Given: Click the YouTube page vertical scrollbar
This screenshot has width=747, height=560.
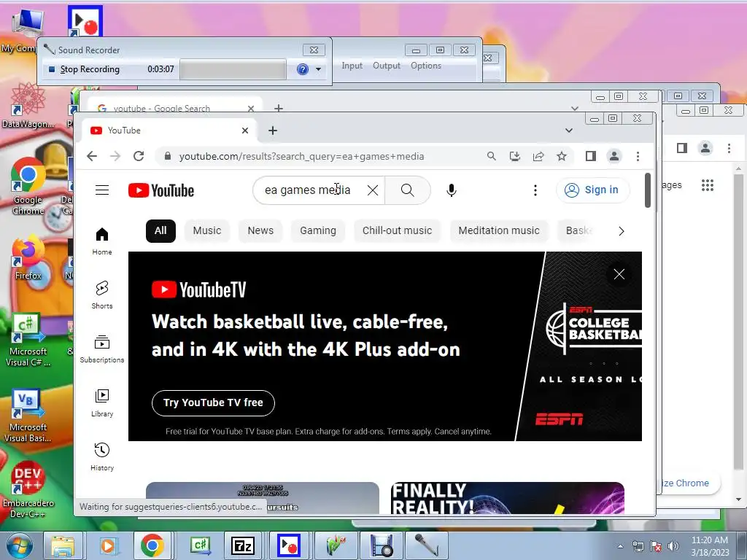Looking at the screenshot, I should (648, 190).
